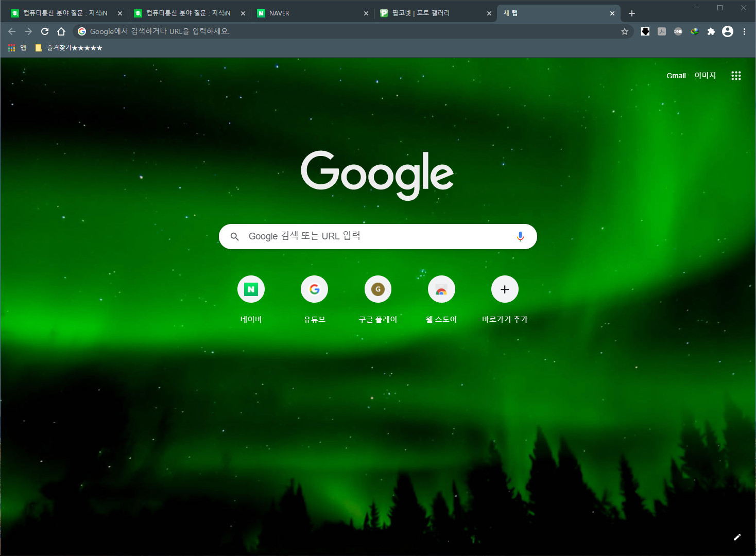Bookmark this page with the star icon
This screenshot has width=756, height=556.
point(625,31)
